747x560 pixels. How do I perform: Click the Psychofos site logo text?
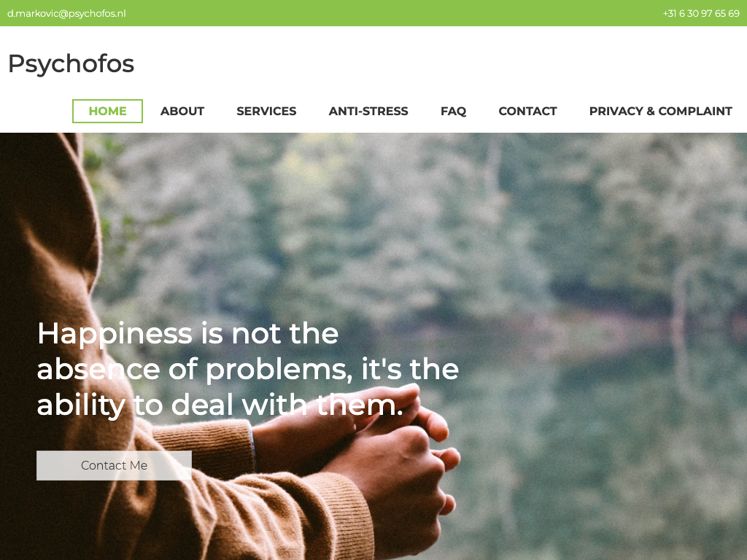pos(71,63)
